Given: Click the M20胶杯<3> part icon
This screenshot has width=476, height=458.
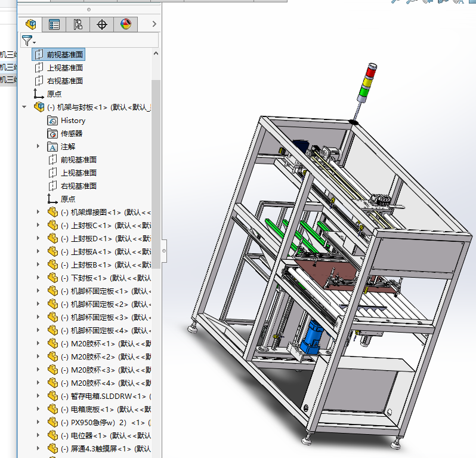Looking at the screenshot, I should (x=53, y=369).
